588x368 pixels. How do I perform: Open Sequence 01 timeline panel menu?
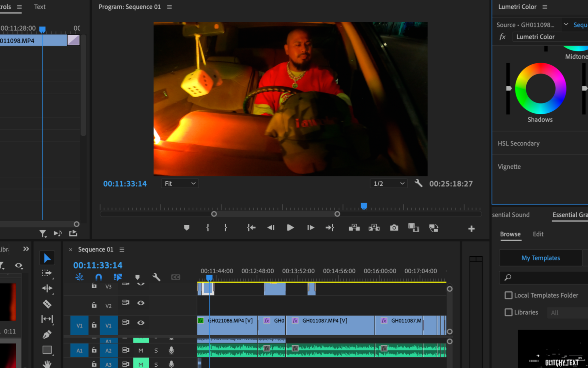point(122,249)
